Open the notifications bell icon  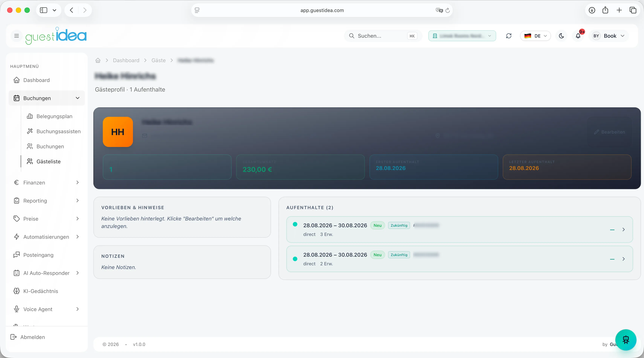[x=578, y=36]
